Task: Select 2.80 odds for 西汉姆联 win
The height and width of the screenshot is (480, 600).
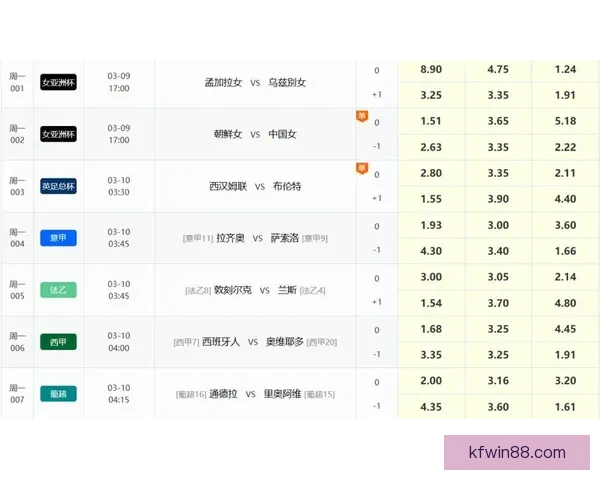Action: (x=431, y=173)
